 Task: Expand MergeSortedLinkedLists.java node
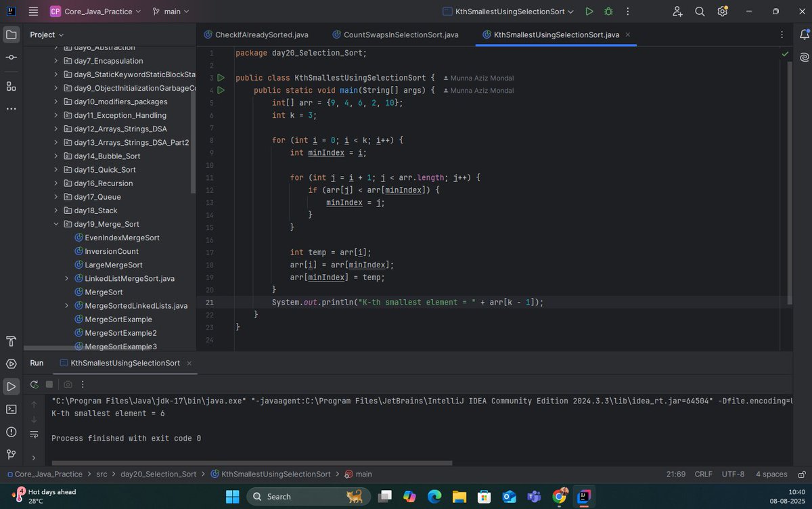[x=67, y=306]
